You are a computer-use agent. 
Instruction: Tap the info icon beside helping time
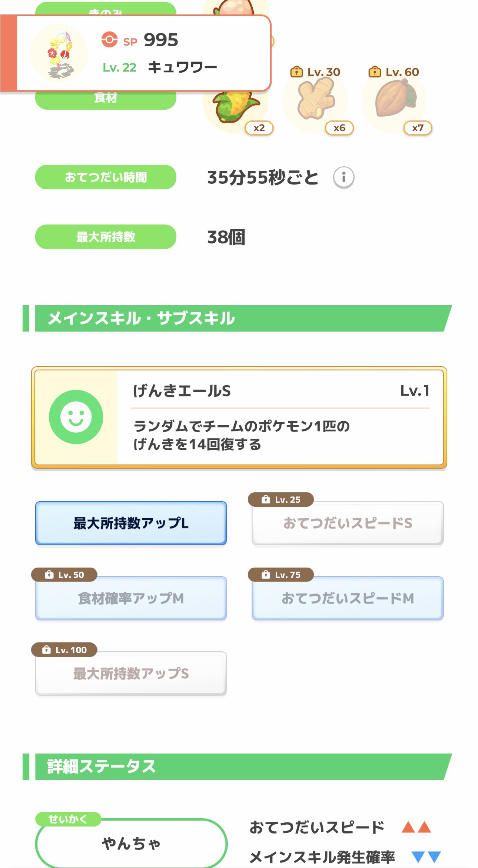point(343,177)
